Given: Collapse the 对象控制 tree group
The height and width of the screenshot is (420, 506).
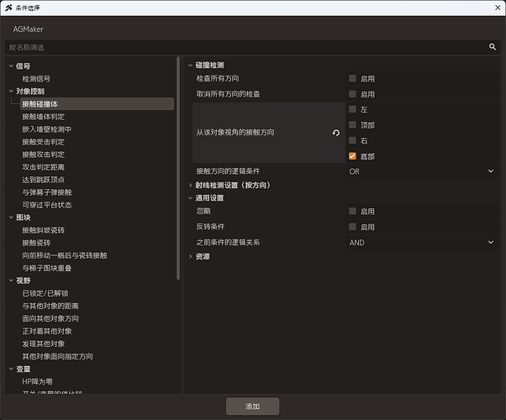Looking at the screenshot, I should 11,92.
